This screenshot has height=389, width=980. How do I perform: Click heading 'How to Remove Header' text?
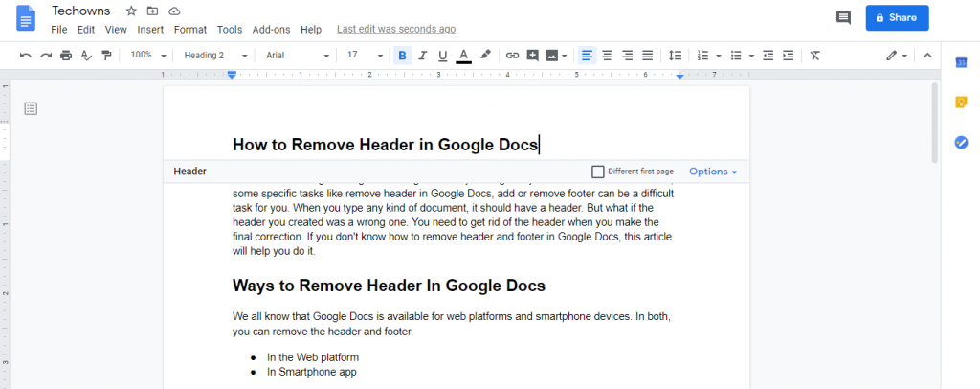click(385, 145)
